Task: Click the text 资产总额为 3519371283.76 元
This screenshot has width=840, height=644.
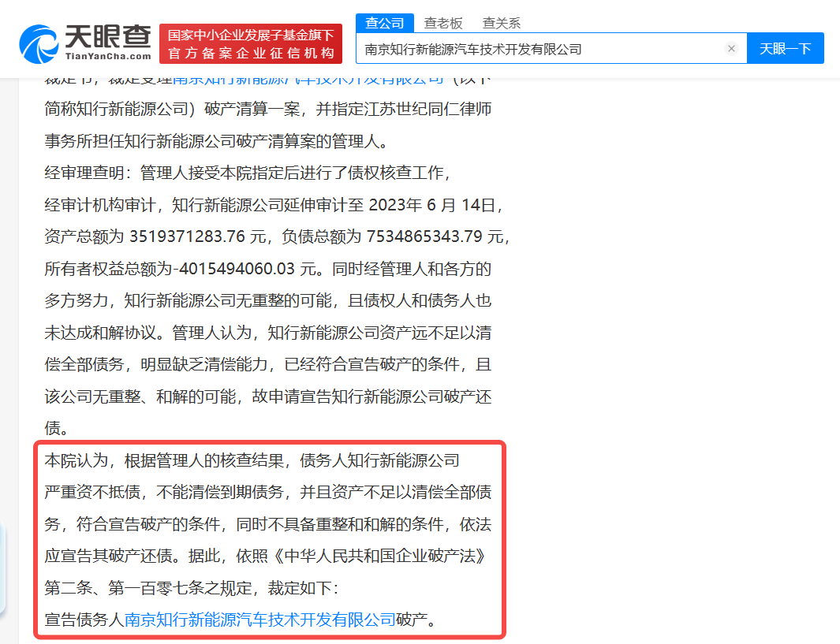Action: (155, 236)
